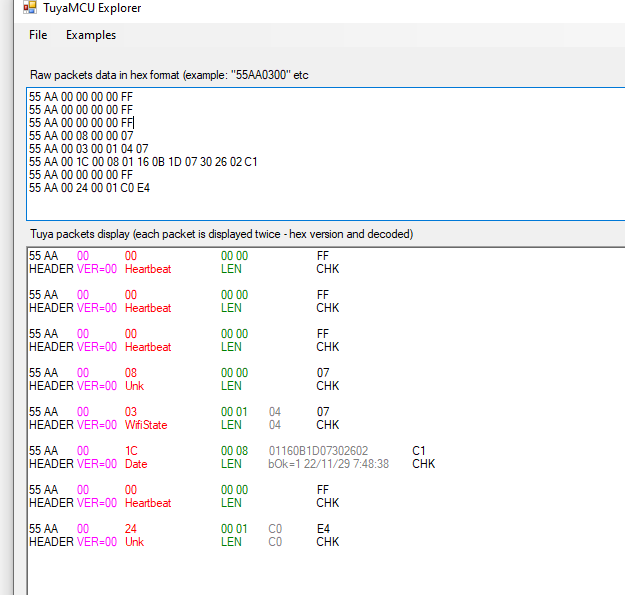Click the red '1C' command byte

pos(131,451)
